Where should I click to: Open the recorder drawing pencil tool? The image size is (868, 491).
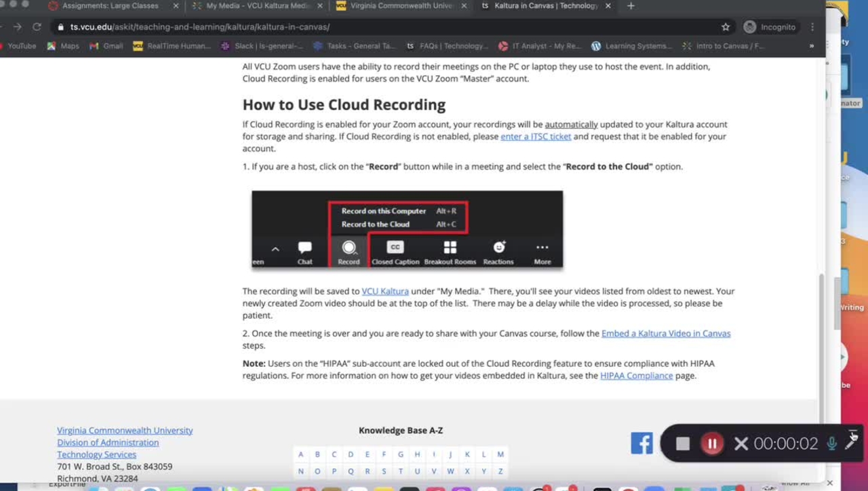click(x=850, y=444)
